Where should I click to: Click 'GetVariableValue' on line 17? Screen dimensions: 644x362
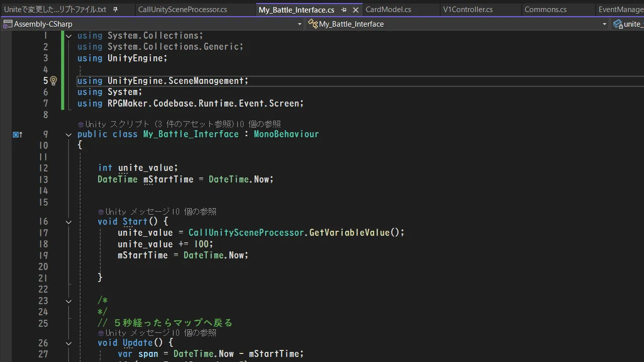coord(349,233)
